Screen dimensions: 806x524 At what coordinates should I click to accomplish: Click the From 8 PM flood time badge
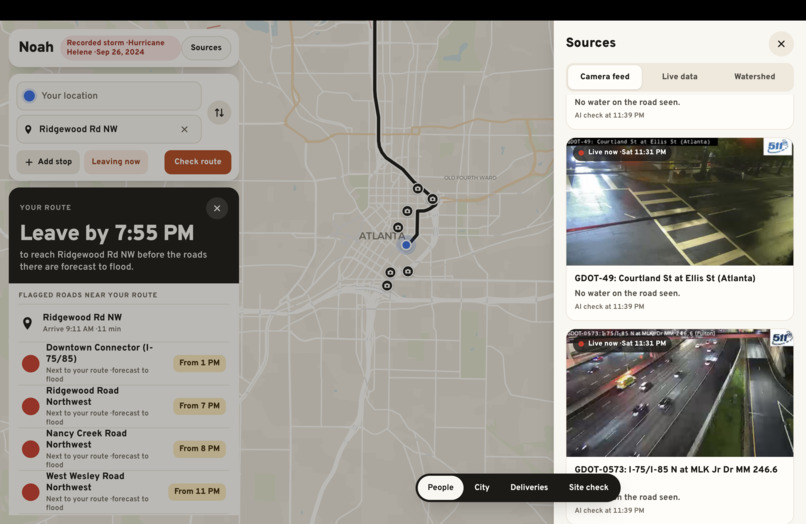tap(199, 449)
